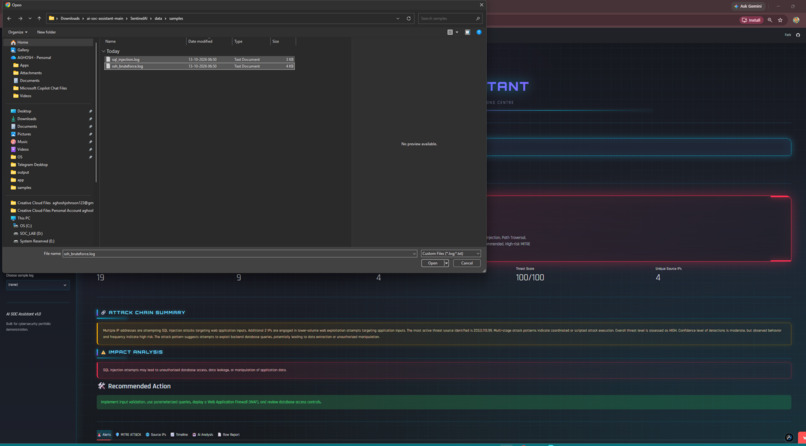
Task: Open the file type filter dropdown
Action: [451, 254]
